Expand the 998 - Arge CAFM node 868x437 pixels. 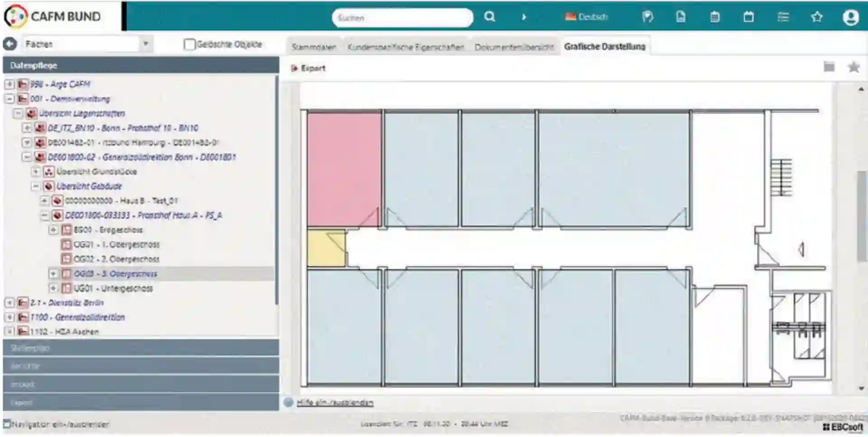pos(9,84)
